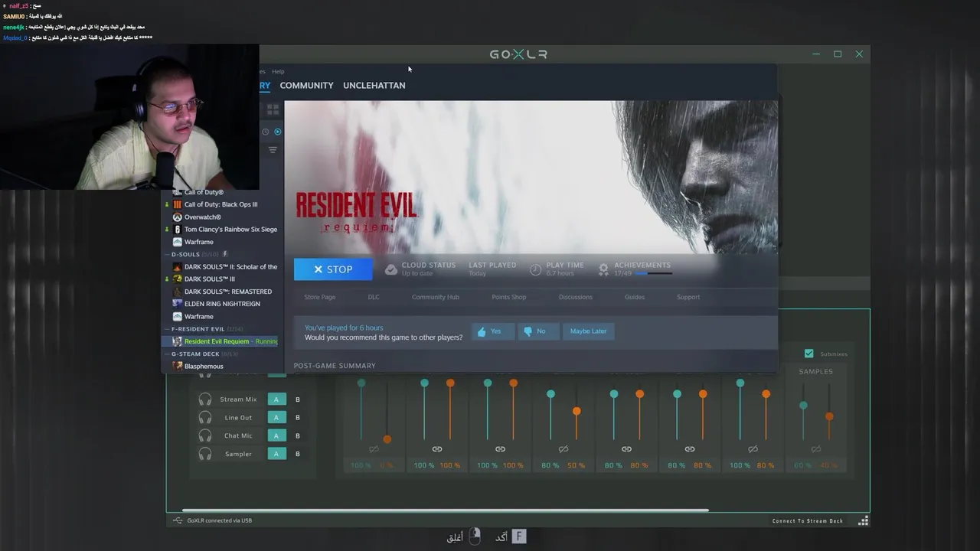Click the ELDEN RING NIGHTREIGN game icon

[x=178, y=304]
